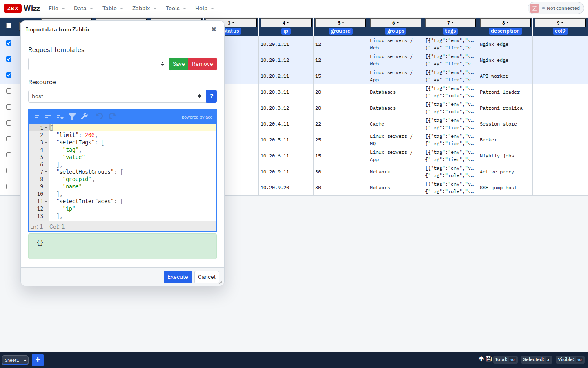
Task: Click the wrench repair icon in editor
Action: click(x=85, y=117)
